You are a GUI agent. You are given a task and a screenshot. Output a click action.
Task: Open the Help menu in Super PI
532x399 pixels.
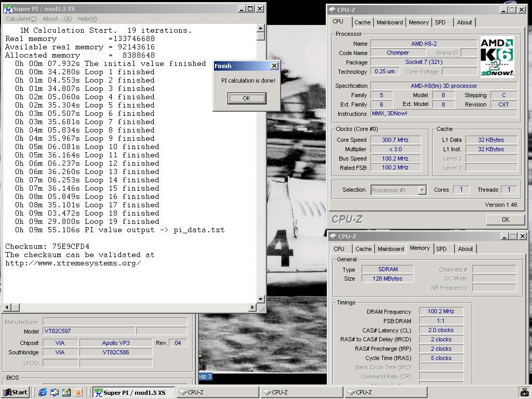[x=87, y=19]
